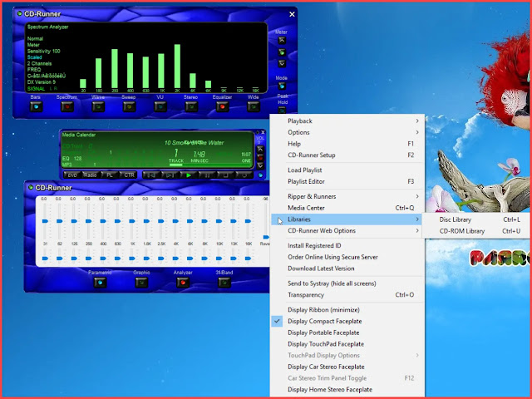Toggle the Stereo indicator button
This screenshot has width=532, height=399.
(x=191, y=107)
